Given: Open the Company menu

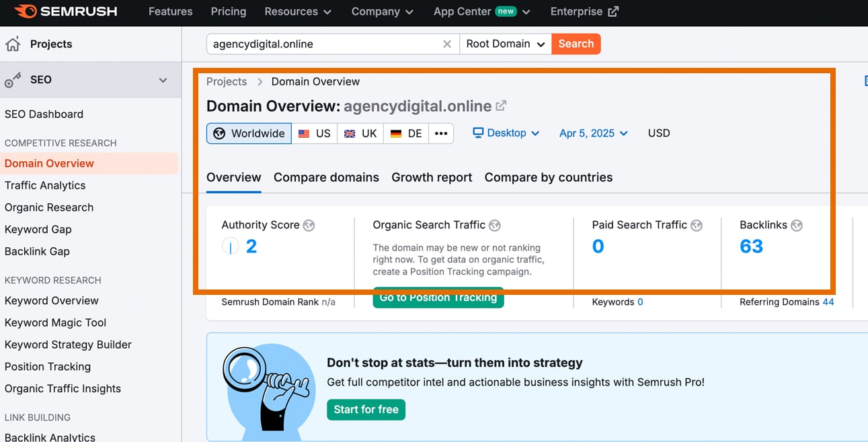Looking at the screenshot, I should coord(383,11).
